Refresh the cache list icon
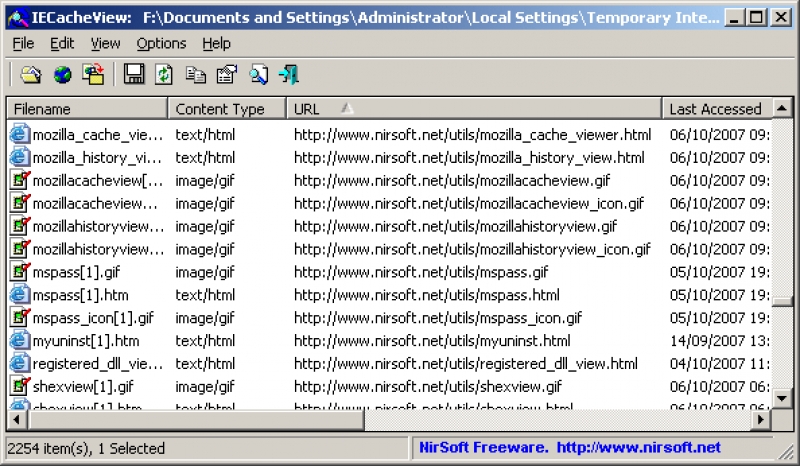Image resolution: width=800 pixels, height=466 pixels. click(x=164, y=75)
